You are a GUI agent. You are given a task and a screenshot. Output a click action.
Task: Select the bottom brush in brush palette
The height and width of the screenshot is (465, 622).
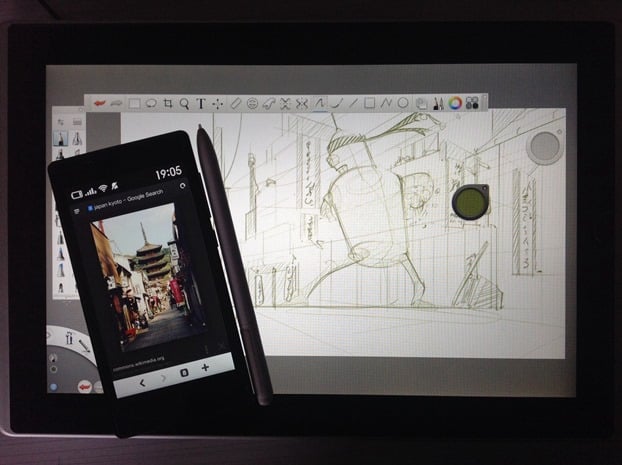tap(61, 287)
